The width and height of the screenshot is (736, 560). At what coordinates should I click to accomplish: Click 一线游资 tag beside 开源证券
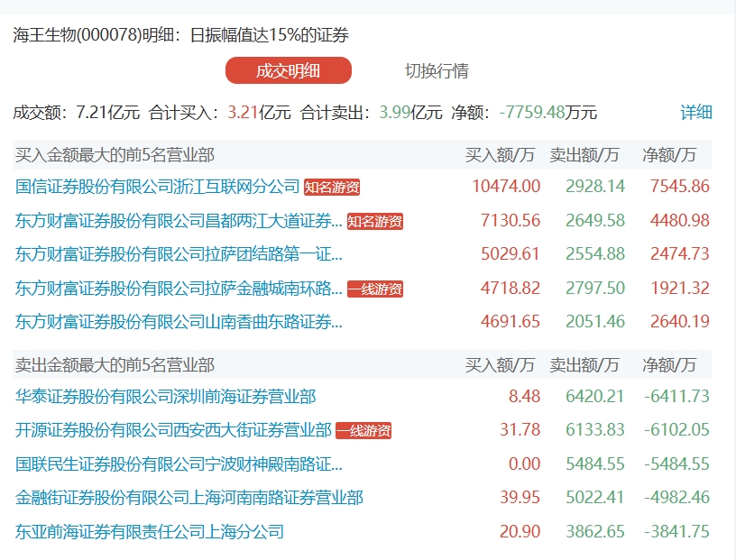point(363,431)
